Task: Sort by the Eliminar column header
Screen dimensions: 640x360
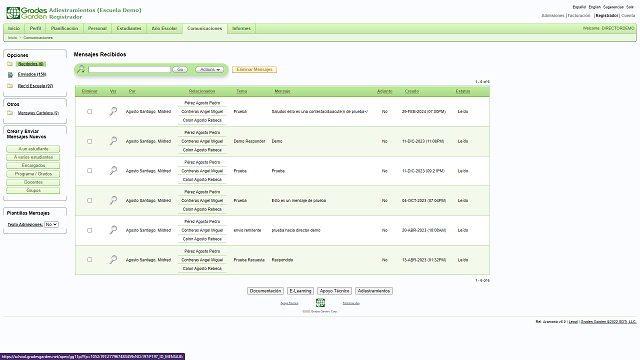Action: point(89,91)
